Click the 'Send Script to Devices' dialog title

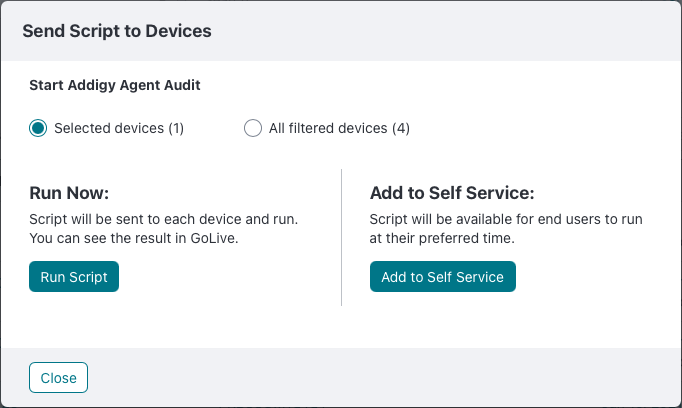[x=117, y=31]
